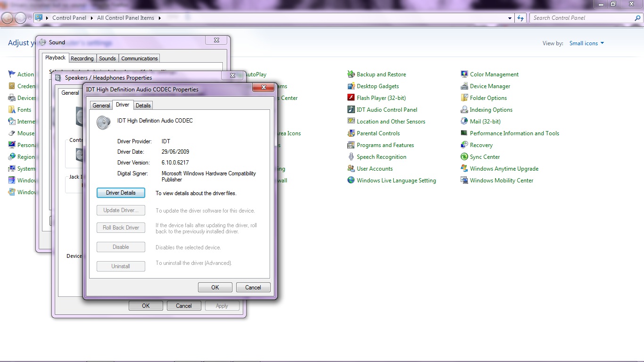Select Details tab in IDT CODEC Properties
This screenshot has height=362, width=644.
[x=143, y=106]
